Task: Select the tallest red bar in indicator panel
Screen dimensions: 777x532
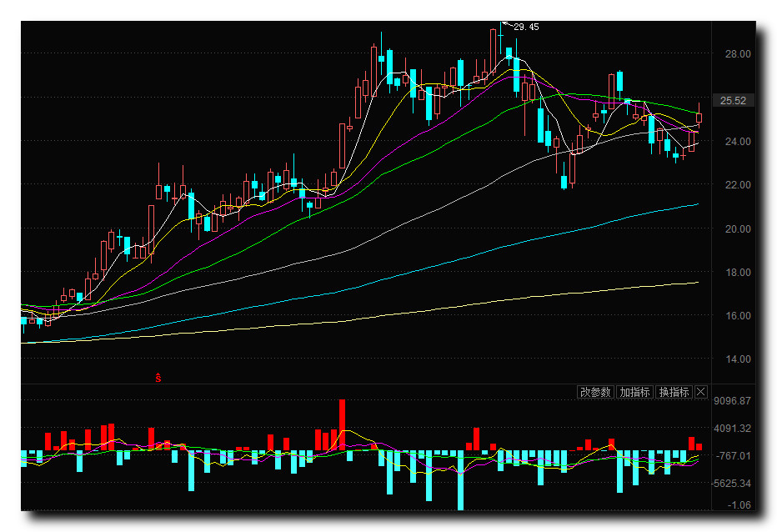Action: [x=342, y=425]
